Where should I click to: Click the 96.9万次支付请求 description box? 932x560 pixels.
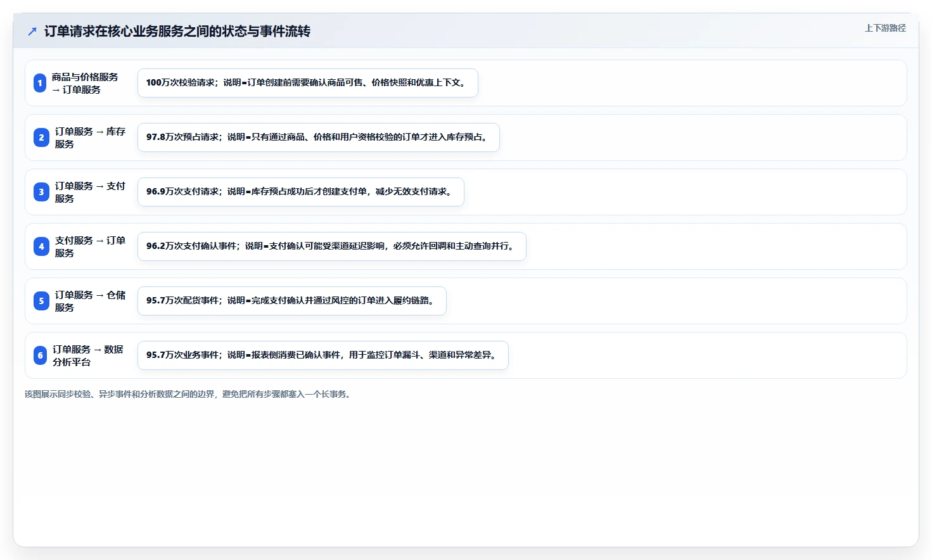(301, 192)
